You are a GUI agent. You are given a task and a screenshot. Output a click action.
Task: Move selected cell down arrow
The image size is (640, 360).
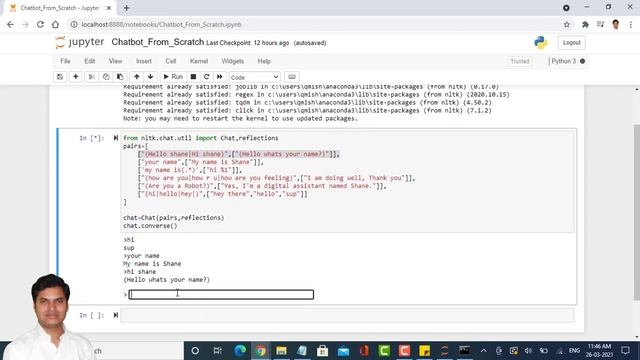pos(151,77)
